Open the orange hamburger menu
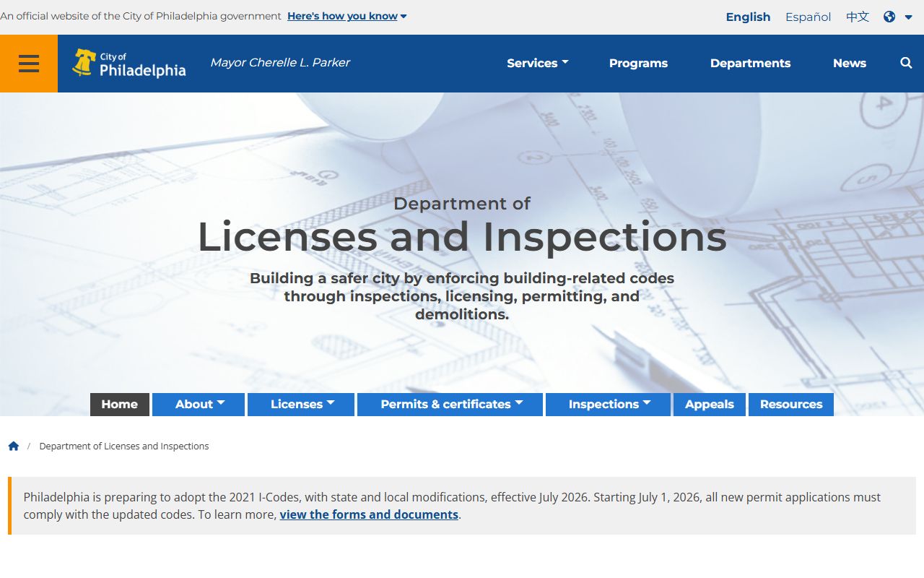The image size is (924, 578). 29,64
